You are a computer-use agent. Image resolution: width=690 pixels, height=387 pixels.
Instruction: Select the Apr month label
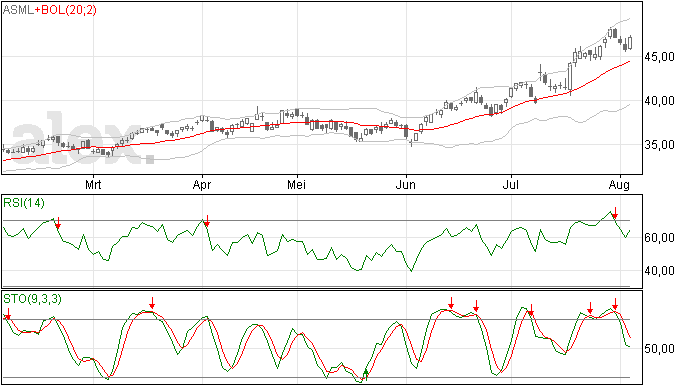[x=202, y=185]
